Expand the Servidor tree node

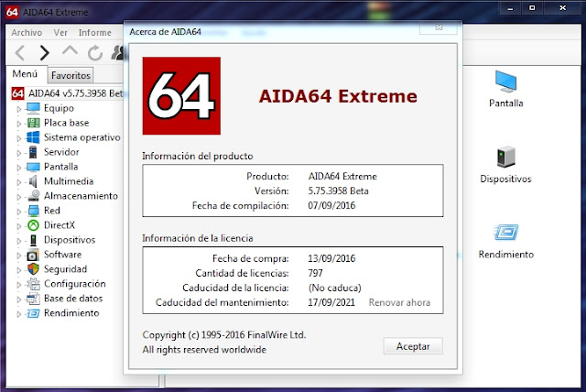tap(18, 153)
